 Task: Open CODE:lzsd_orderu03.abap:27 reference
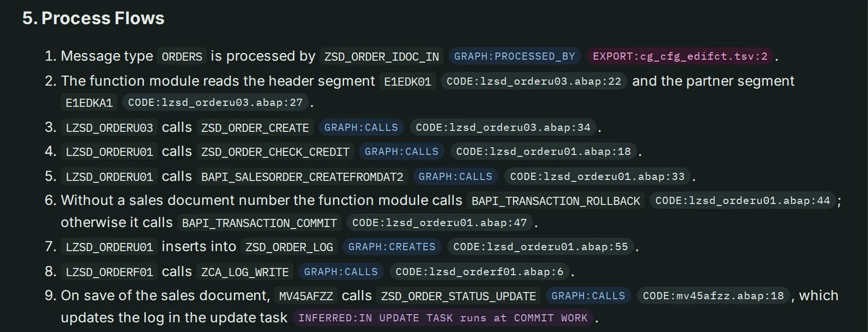215,103
